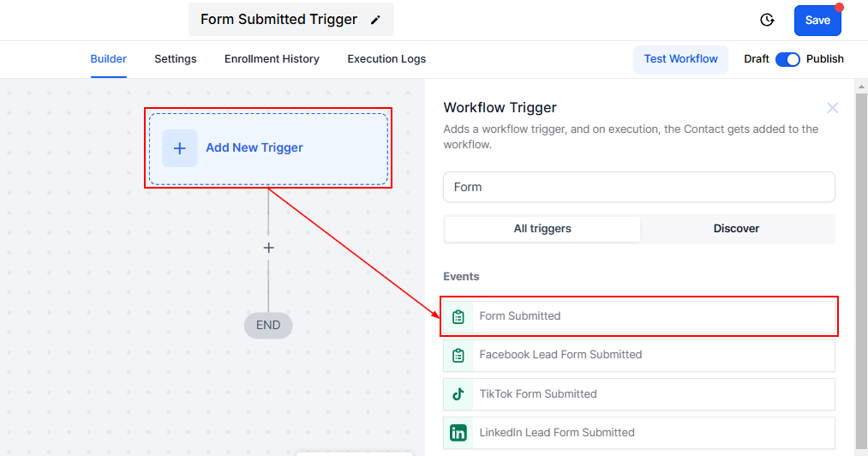The width and height of the screenshot is (868, 456).
Task: Open the Enrollment History tab
Action: 272,59
